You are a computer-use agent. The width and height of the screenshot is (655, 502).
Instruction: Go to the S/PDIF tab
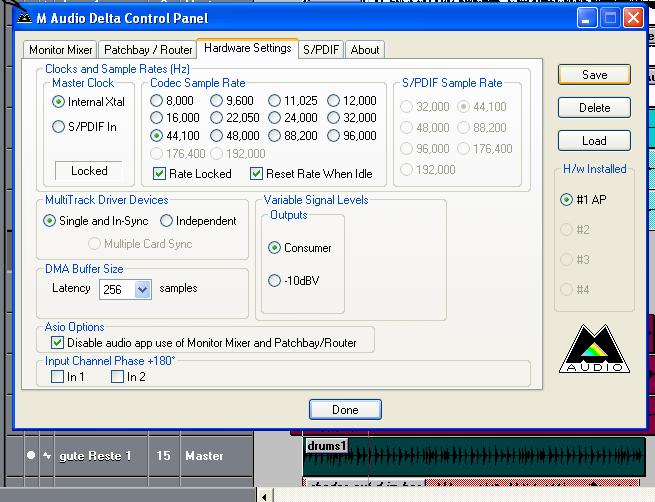pyautogui.click(x=321, y=50)
